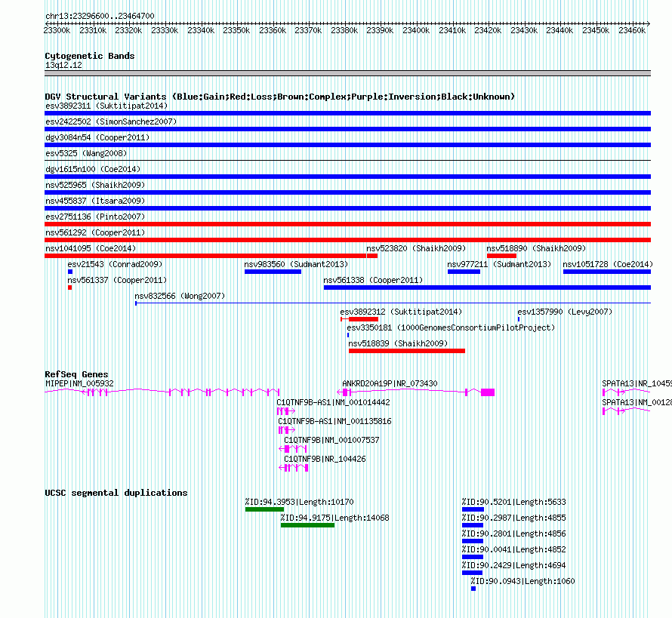Select the dgv1615n100 (Coe2014) variant

coord(347,177)
